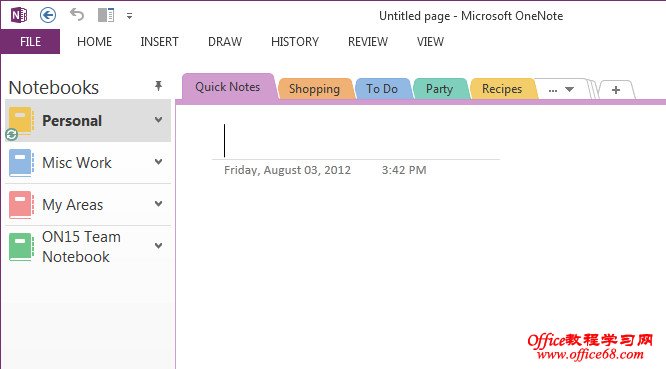Expand the My Areas notebook chevron
Image resolution: width=666 pixels, height=369 pixels.
pyautogui.click(x=158, y=204)
